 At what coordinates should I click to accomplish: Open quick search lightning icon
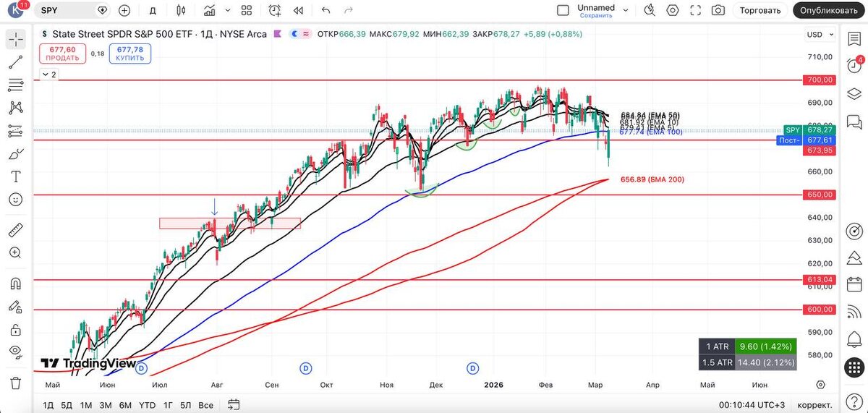coord(650,10)
